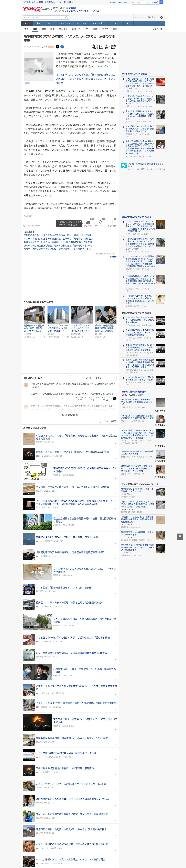186x868 pixels.
Task: Click 記事に関する報告 report icon link
Action: (31, 226)
